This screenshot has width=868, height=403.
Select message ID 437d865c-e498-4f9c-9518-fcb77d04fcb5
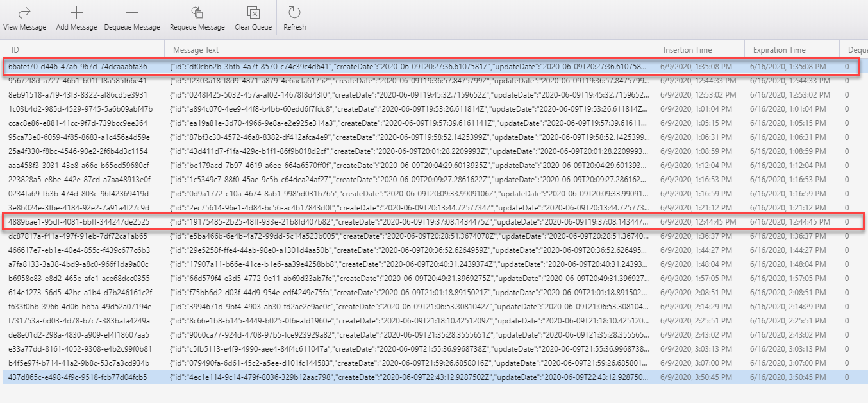pos(78,377)
